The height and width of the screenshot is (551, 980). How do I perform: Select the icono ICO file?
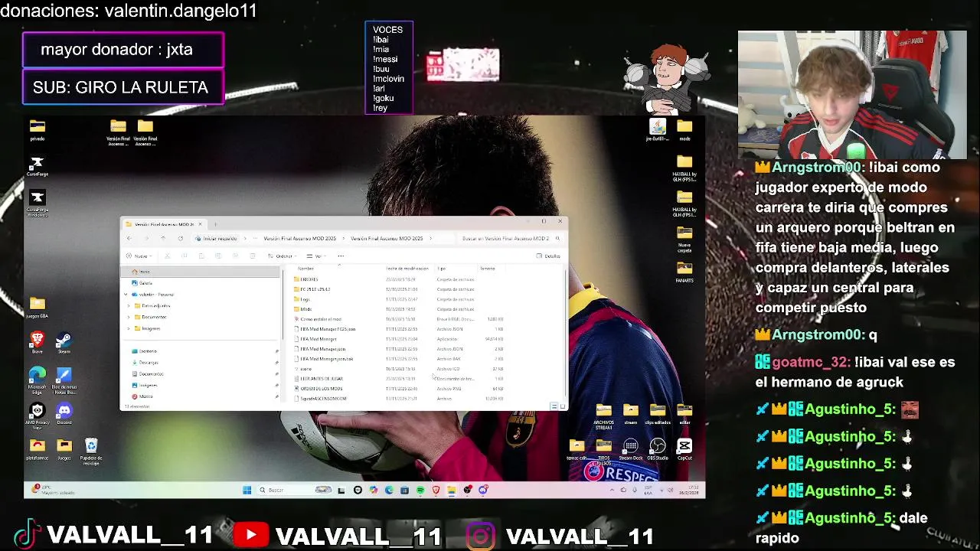pyautogui.click(x=398, y=369)
